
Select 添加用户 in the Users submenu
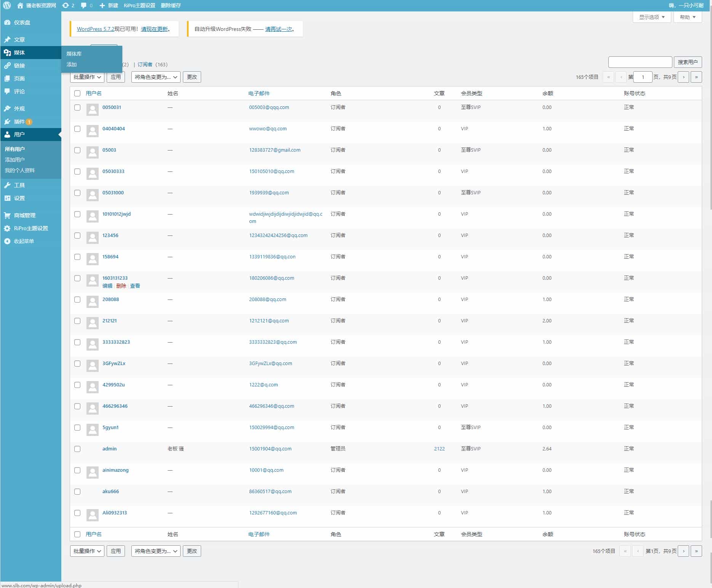click(x=14, y=160)
